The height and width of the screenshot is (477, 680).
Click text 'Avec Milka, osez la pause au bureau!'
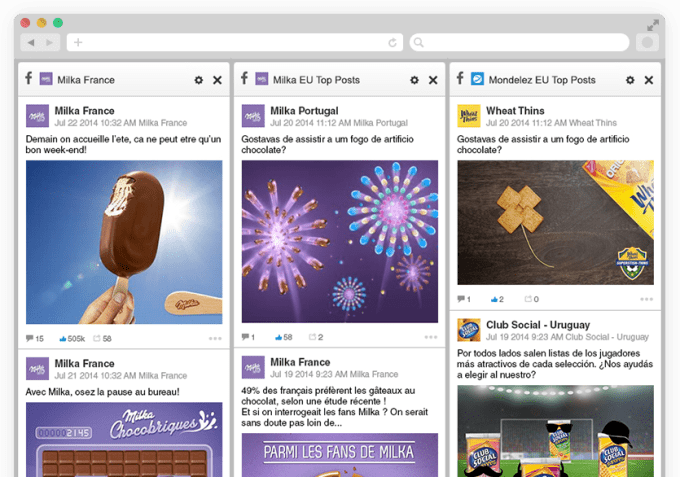tap(102, 392)
